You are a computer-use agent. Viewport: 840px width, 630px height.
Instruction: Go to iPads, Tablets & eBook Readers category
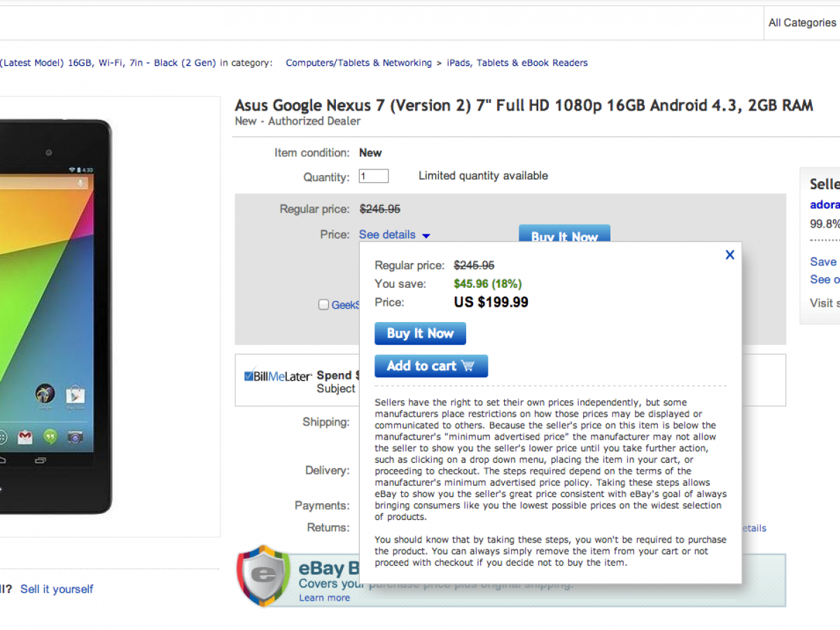click(x=517, y=63)
